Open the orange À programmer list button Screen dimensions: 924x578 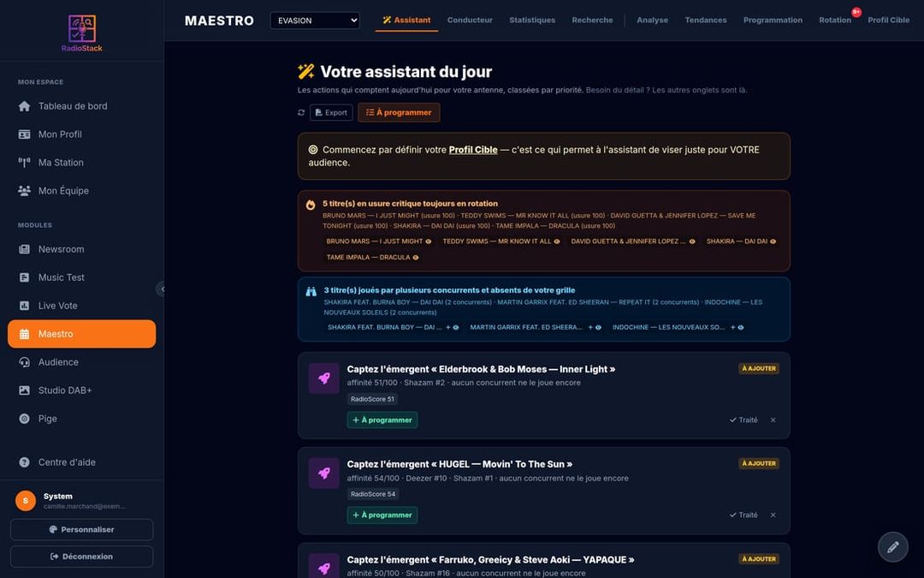tap(399, 113)
